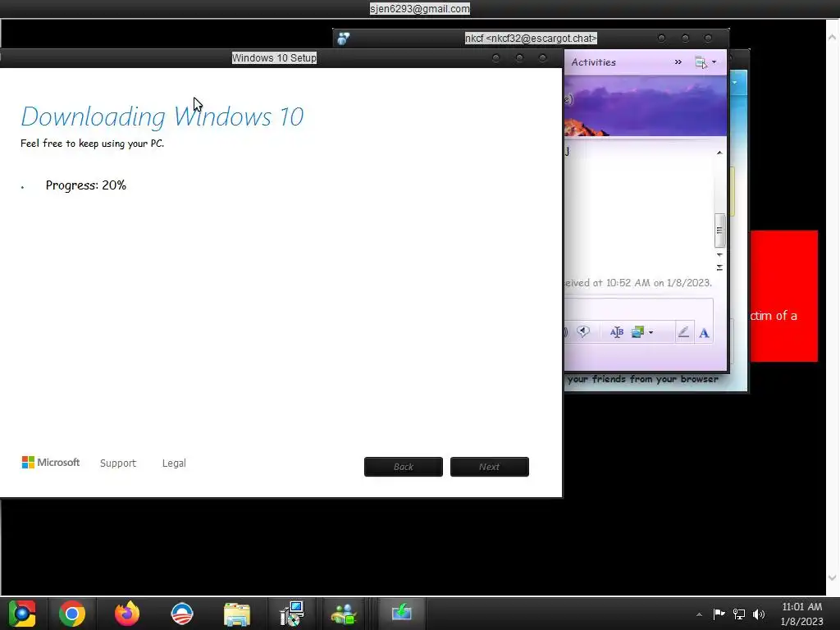This screenshot has width=840, height=630.
Task: Click the chat history scrollbar thumb
Action: pyautogui.click(x=719, y=231)
